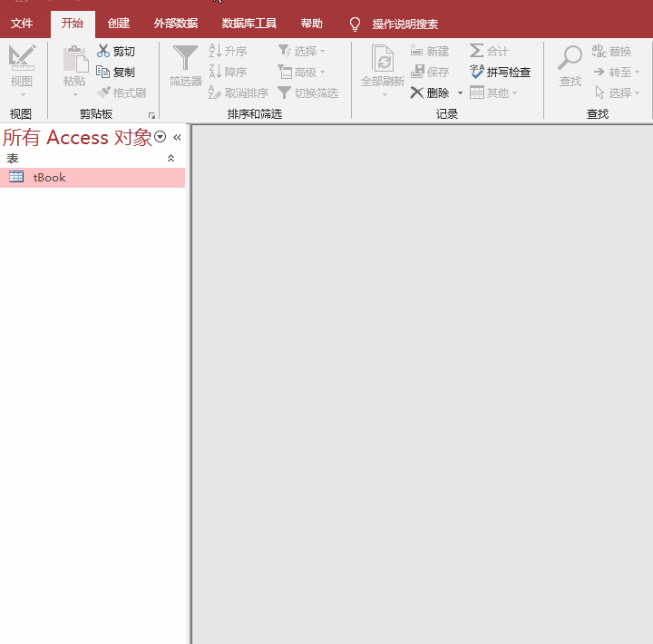This screenshot has width=653, height=644.
Task: Open clipboard pane dialog launcher
Action: 151,115
